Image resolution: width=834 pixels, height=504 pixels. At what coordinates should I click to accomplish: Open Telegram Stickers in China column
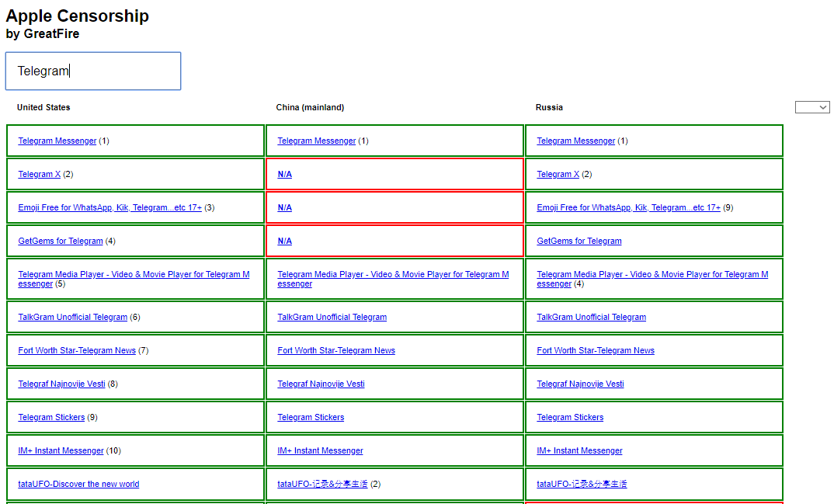coord(311,418)
